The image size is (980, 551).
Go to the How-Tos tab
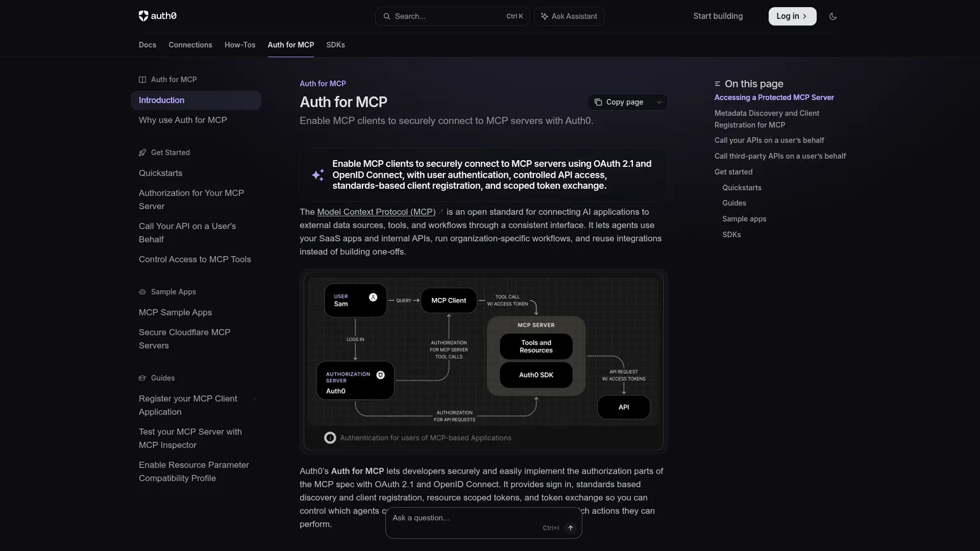point(240,45)
